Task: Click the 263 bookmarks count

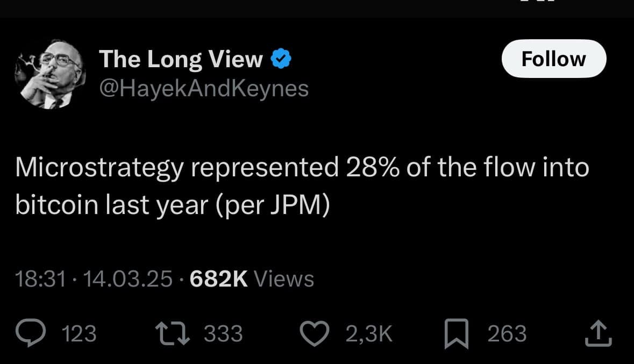Action: coord(507,334)
